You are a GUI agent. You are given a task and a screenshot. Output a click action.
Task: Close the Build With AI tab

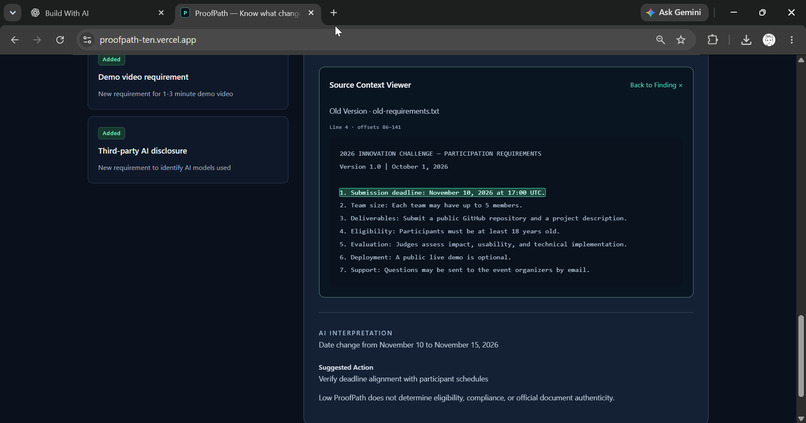161,13
